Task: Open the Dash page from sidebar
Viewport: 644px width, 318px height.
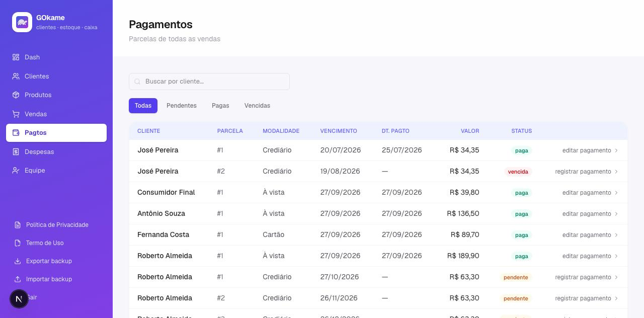Action: pyautogui.click(x=56, y=57)
